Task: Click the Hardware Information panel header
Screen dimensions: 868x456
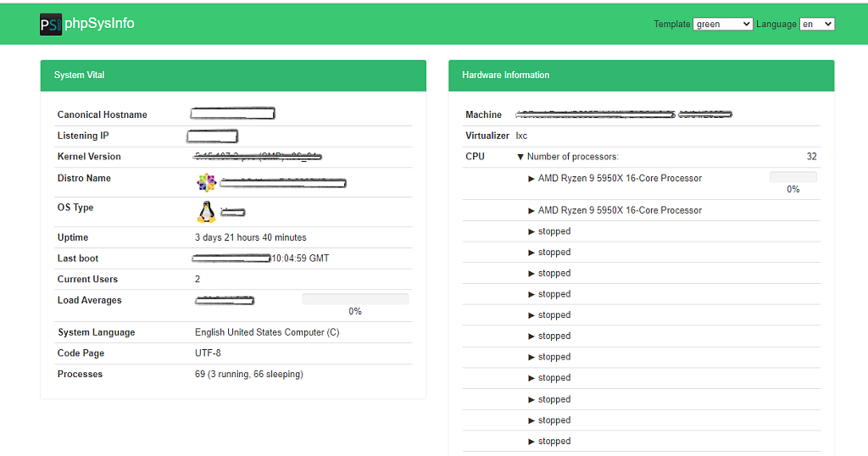Action: (641, 75)
